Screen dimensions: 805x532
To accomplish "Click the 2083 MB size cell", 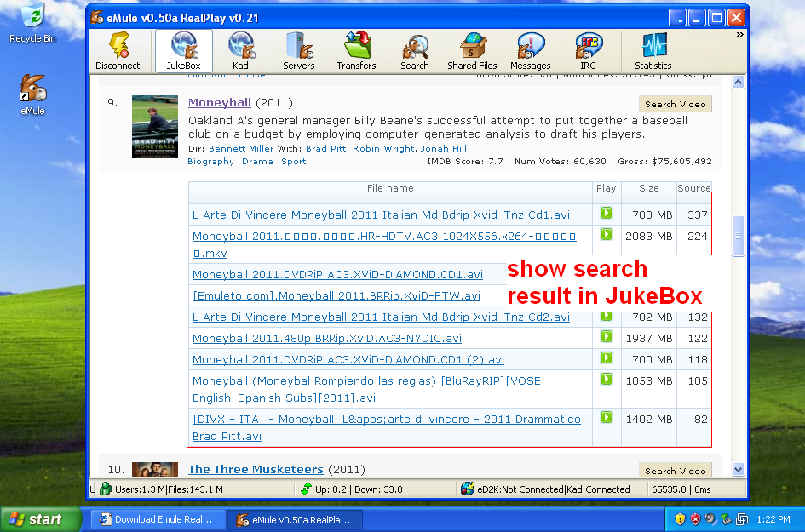I will coord(648,236).
